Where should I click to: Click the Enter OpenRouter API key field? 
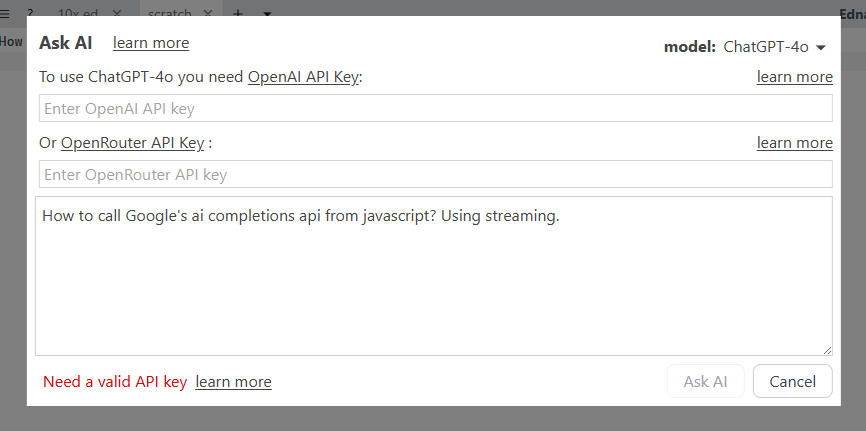click(435, 175)
